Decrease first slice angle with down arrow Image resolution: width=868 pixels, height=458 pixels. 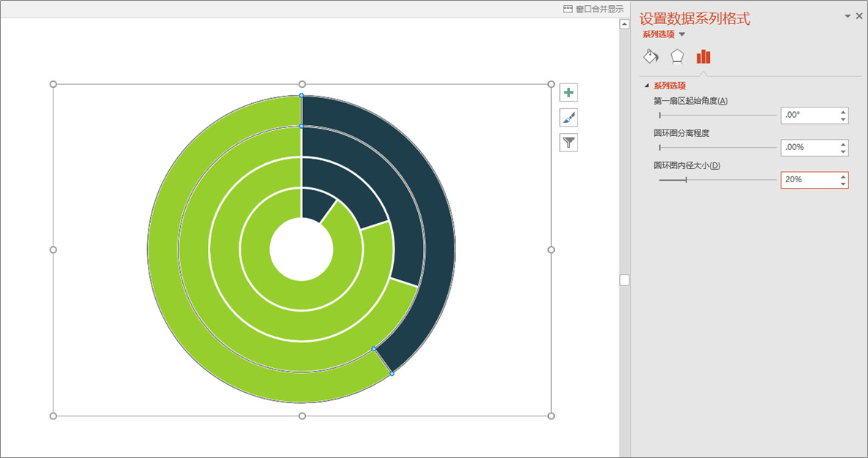point(843,119)
